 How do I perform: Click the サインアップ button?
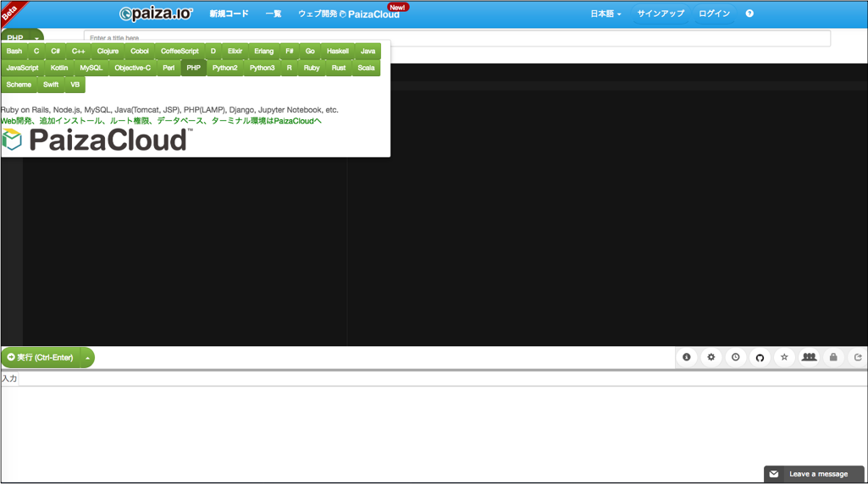coord(661,14)
